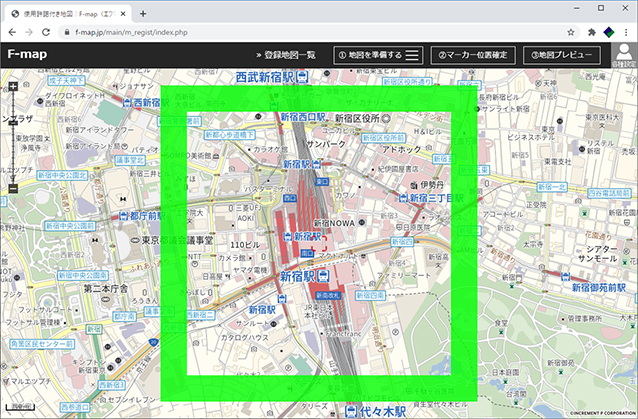Click the 紀伊國屋書店 label
The image size is (638, 419).
pyautogui.click(x=398, y=169)
